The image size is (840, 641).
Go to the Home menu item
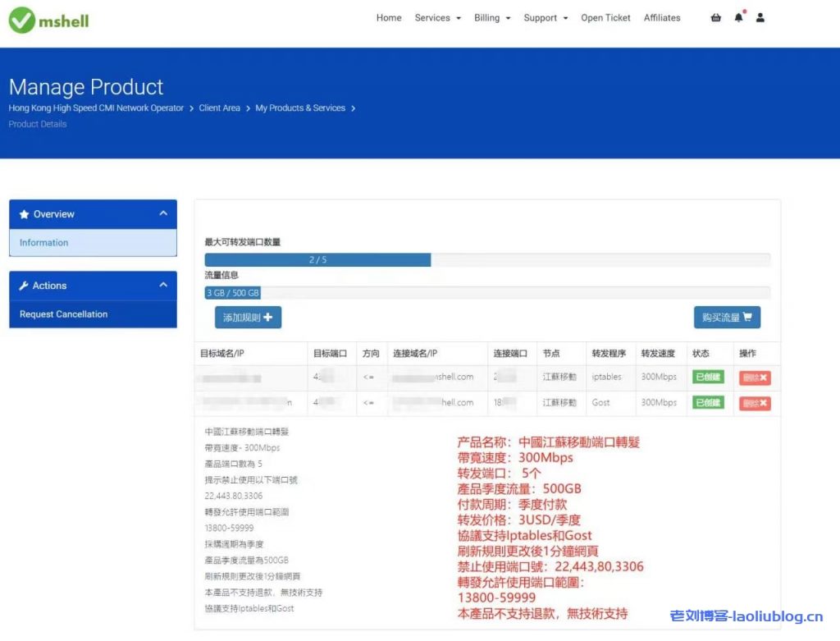(389, 18)
